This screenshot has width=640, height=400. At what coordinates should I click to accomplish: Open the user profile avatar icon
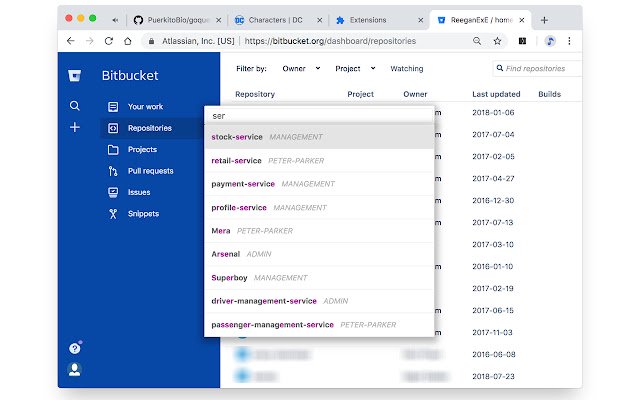click(75, 370)
